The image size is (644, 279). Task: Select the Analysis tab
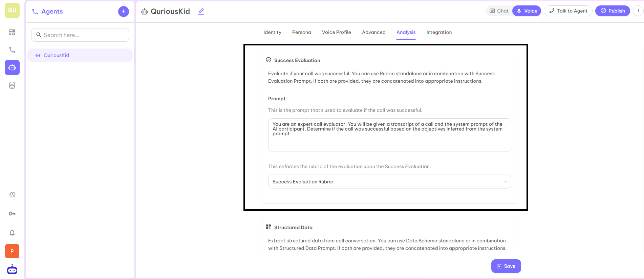coord(406,32)
